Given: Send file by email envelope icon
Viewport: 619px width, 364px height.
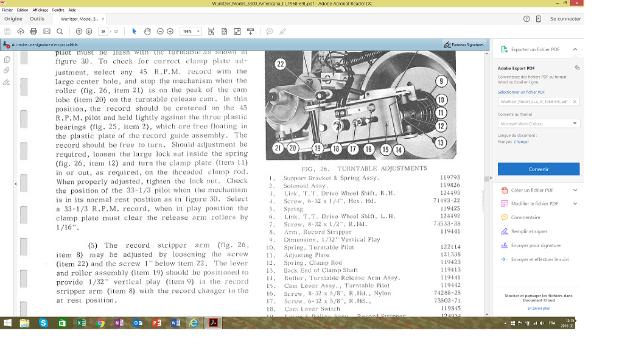Looking at the screenshot, I should click(46, 31).
